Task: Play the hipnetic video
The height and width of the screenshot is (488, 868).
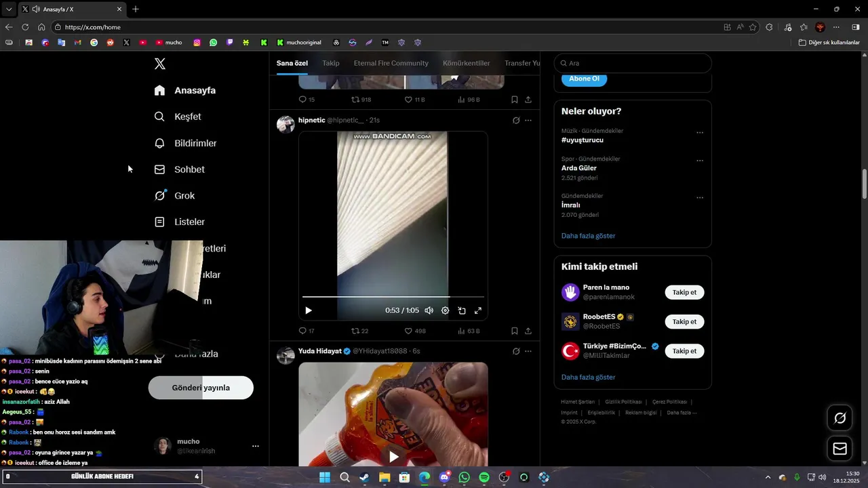Action: pyautogui.click(x=309, y=310)
